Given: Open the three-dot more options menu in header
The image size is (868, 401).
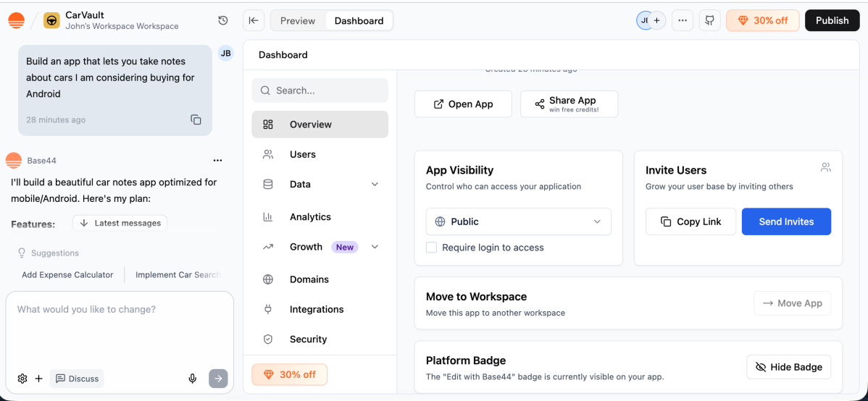Looking at the screenshot, I should point(683,20).
